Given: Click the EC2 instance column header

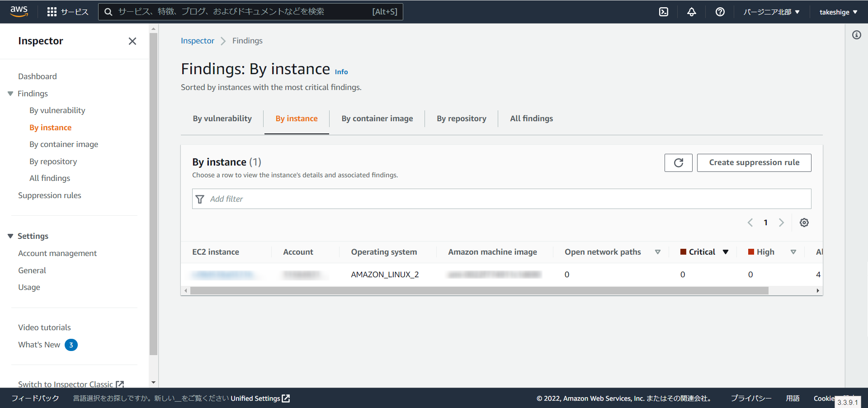Looking at the screenshot, I should (x=216, y=252).
